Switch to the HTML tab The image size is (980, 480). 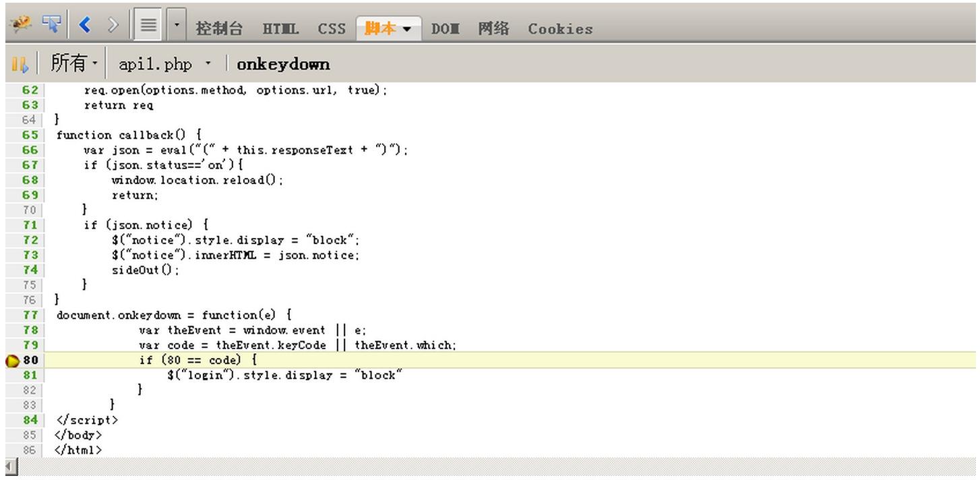point(280,29)
